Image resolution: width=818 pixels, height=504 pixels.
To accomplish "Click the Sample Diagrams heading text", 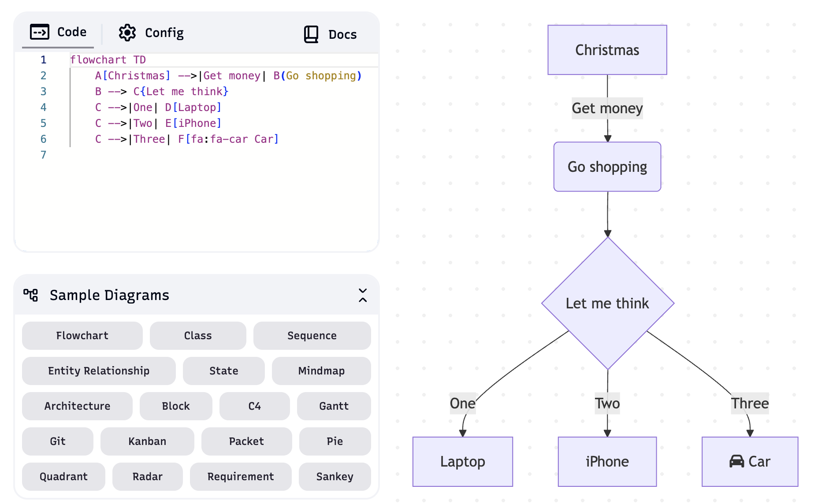I will pos(109,295).
